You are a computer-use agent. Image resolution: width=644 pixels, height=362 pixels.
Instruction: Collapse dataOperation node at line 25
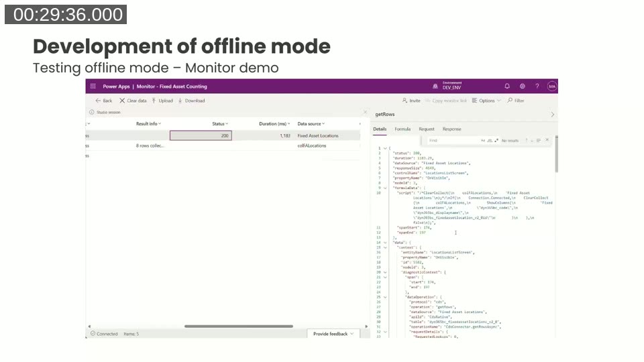[x=385, y=297]
